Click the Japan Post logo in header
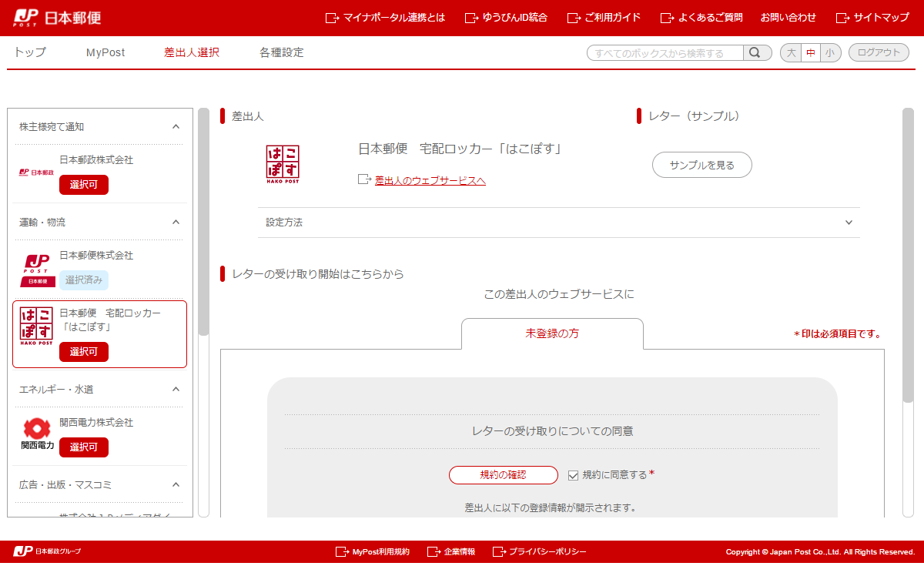924x566 pixels. click(57, 18)
